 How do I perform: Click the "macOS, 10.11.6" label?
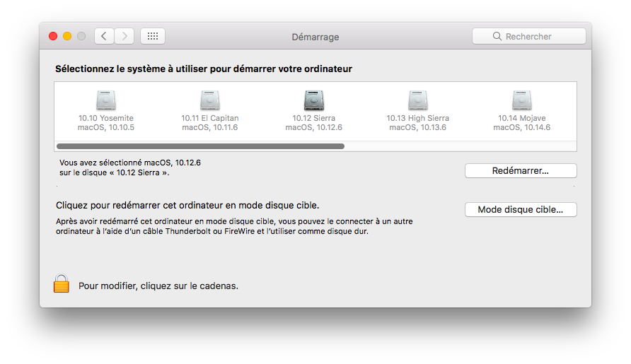point(210,127)
